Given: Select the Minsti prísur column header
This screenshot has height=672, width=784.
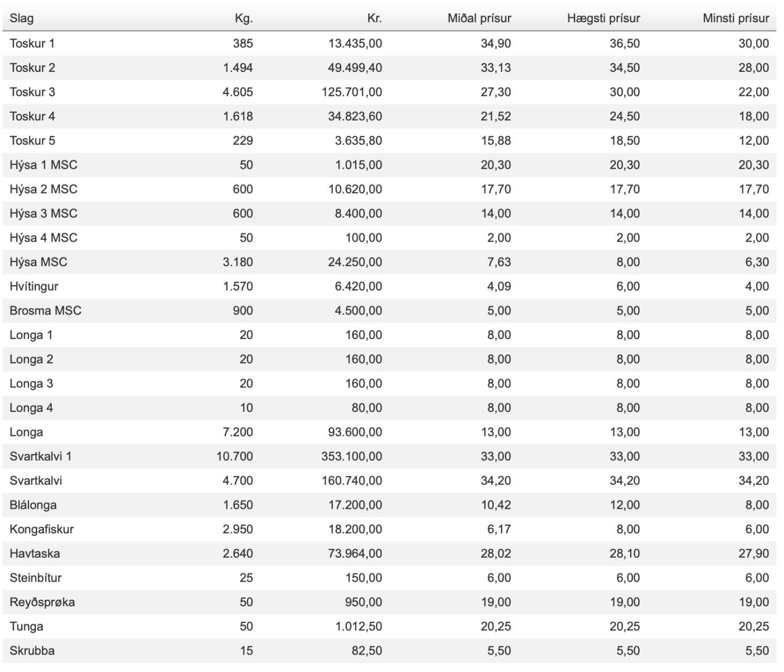Looking at the screenshot, I should (x=736, y=19).
